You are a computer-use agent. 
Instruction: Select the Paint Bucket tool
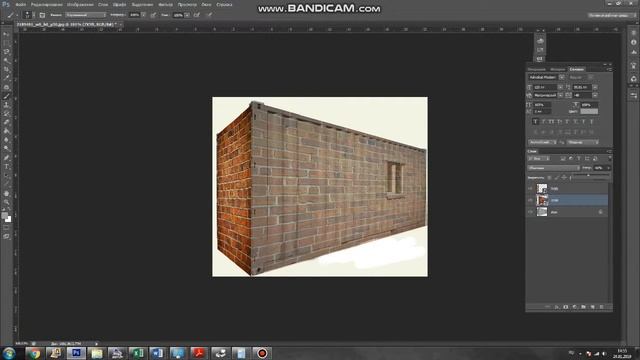7,131
